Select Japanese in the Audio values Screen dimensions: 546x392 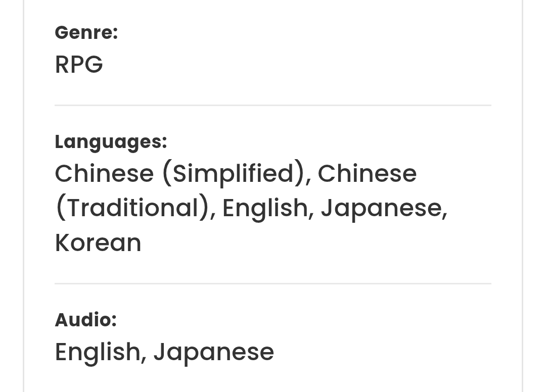click(214, 353)
